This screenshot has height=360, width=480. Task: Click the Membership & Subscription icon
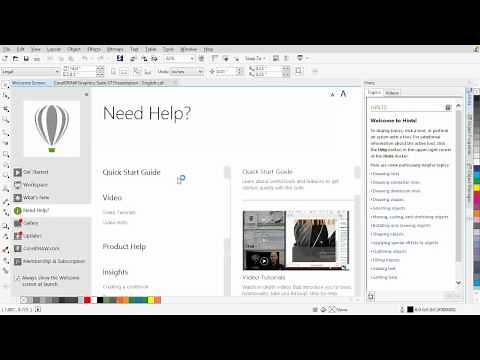(x=18, y=261)
